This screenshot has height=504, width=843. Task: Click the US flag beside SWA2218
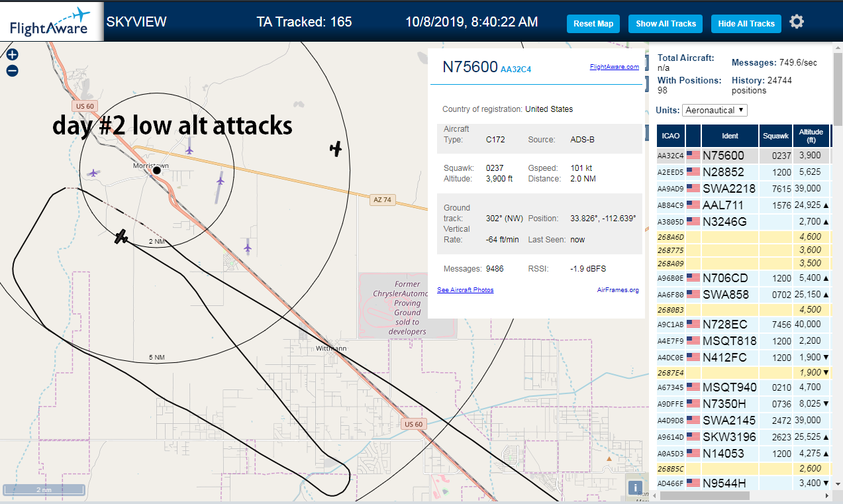[693, 189]
